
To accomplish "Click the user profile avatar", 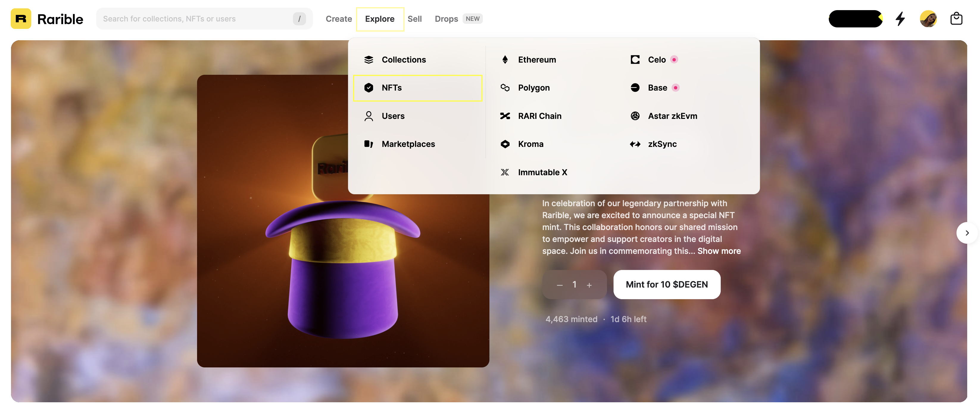I will click(928, 19).
